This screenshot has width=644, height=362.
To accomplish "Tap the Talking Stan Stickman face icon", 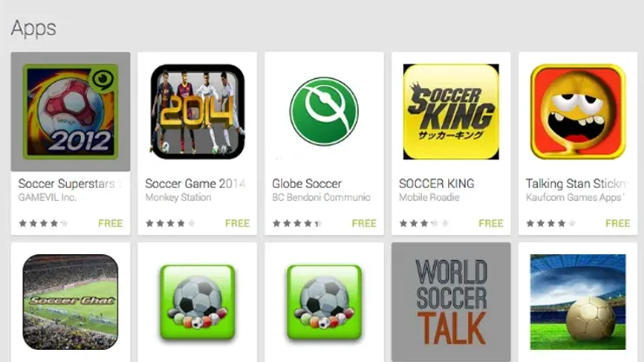I will pyautogui.click(x=578, y=111).
